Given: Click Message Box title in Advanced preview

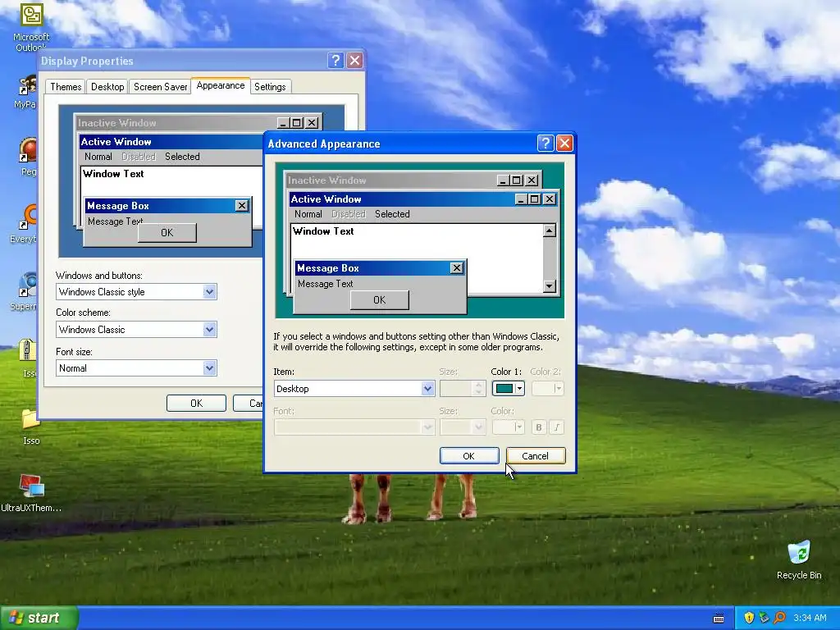Looking at the screenshot, I should [x=328, y=268].
